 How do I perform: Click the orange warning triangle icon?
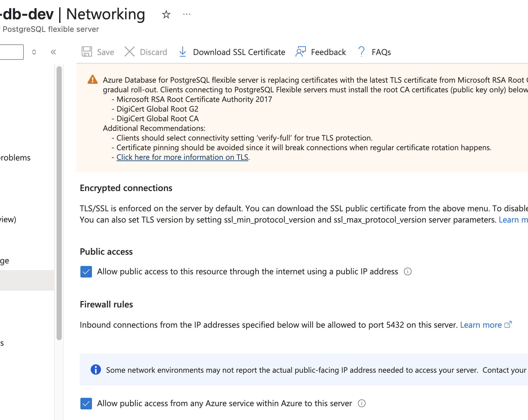click(x=93, y=79)
